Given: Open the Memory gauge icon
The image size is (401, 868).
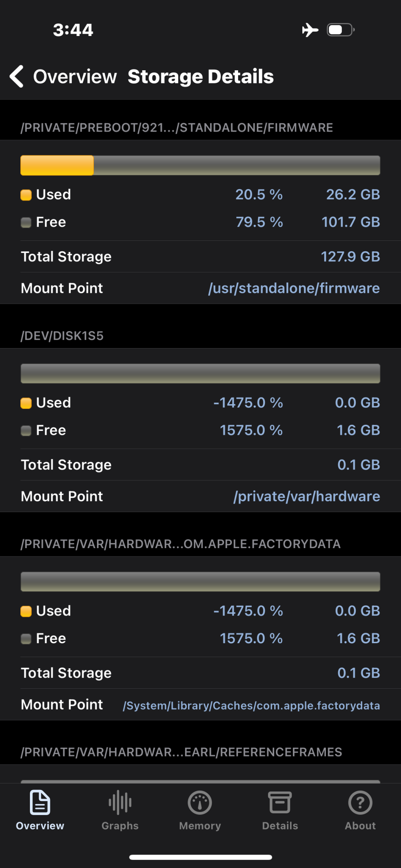Looking at the screenshot, I should point(200,803).
